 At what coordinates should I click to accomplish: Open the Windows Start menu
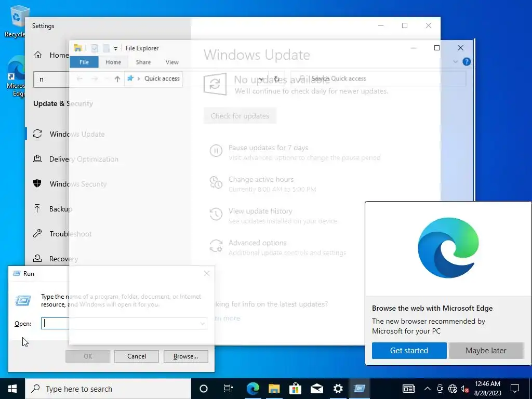(x=12, y=389)
